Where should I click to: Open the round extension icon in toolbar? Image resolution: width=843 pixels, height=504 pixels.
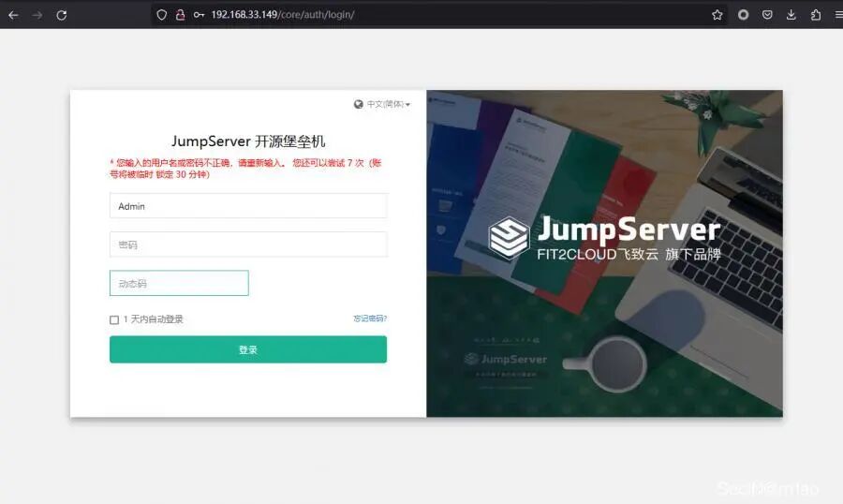click(743, 15)
